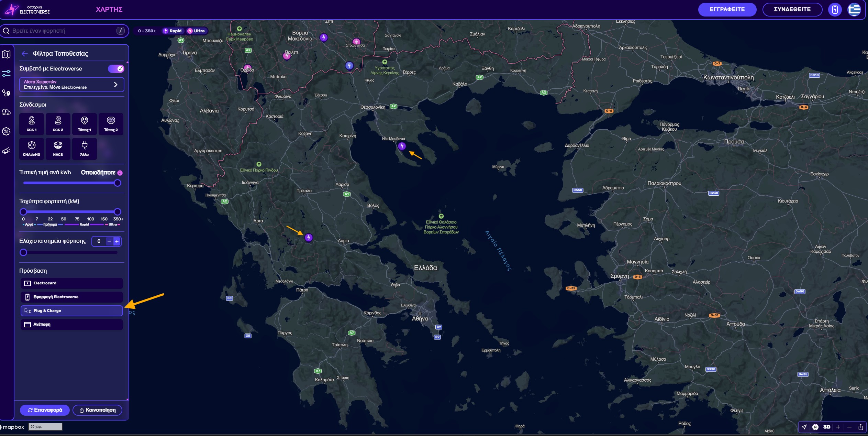Toggle the CCS 1 connector filter

(32, 124)
